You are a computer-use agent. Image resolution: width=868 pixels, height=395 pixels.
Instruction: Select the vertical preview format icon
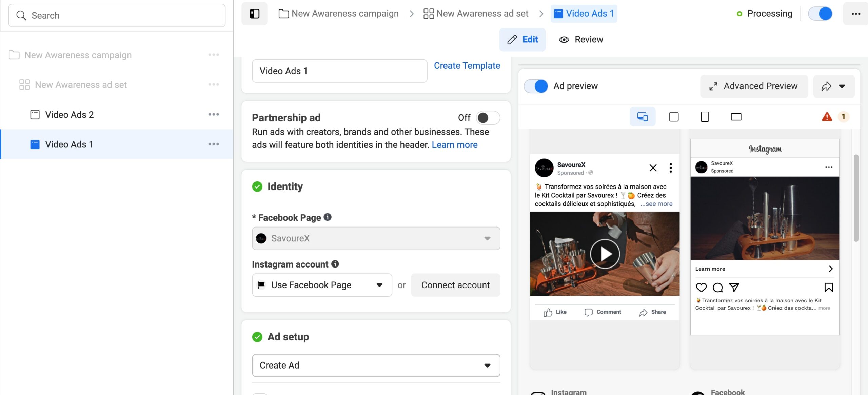click(x=705, y=117)
